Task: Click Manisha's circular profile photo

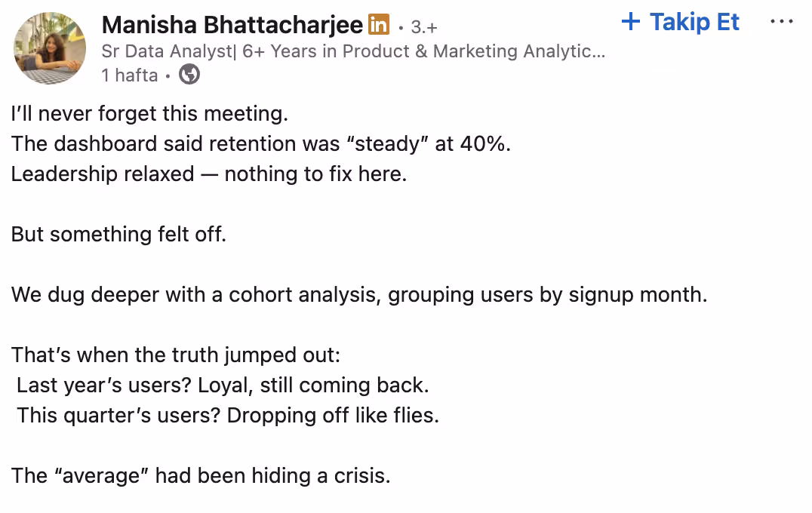Action: (49, 48)
